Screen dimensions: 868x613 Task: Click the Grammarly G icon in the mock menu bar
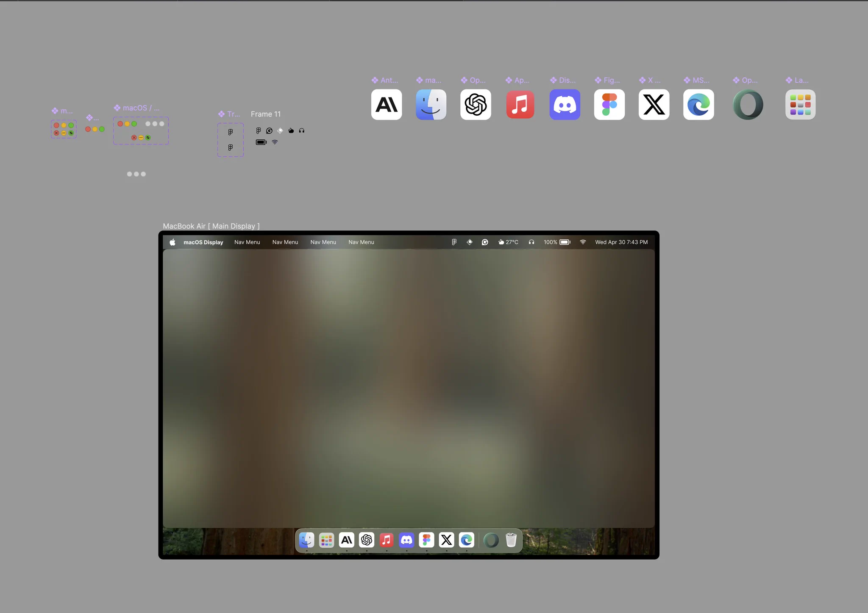click(x=485, y=242)
